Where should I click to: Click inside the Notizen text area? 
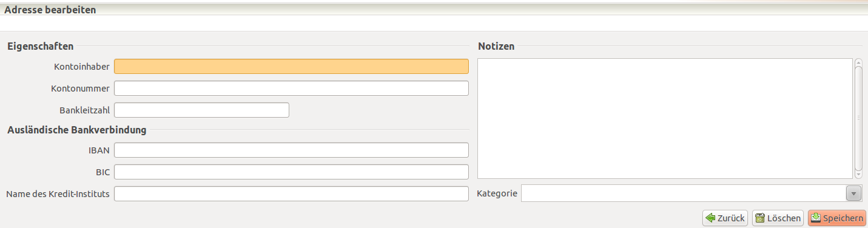point(665,118)
